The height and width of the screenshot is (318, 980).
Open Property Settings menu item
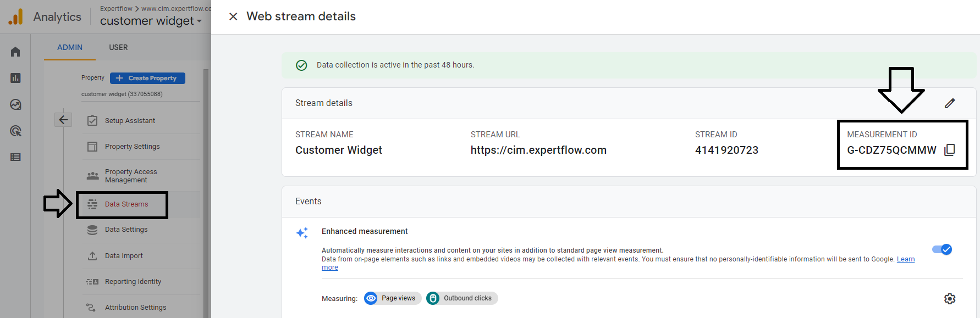pos(132,147)
